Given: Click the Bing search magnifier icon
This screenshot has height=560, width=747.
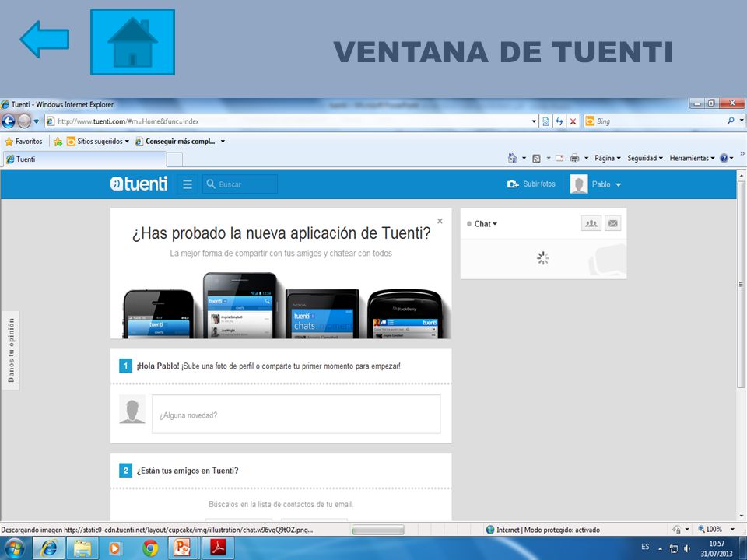Looking at the screenshot, I should [x=731, y=121].
